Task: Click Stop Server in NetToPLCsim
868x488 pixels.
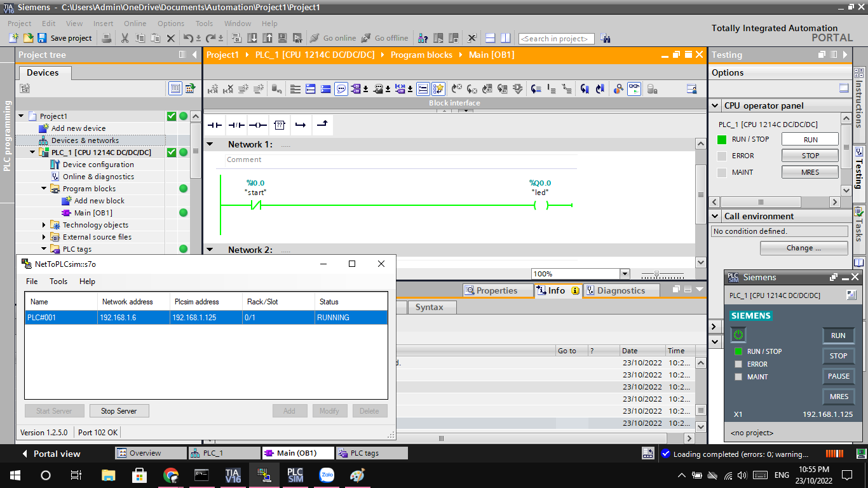Action: [x=119, y=411]
